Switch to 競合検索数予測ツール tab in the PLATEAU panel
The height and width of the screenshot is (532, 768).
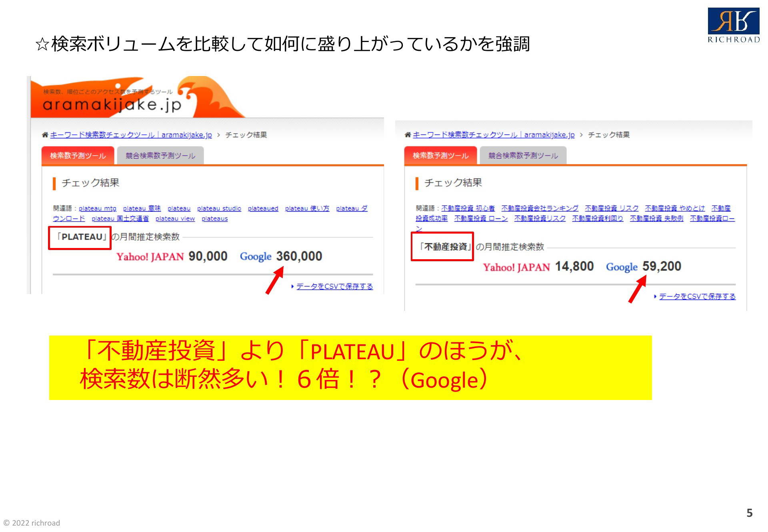coord(160,156)
